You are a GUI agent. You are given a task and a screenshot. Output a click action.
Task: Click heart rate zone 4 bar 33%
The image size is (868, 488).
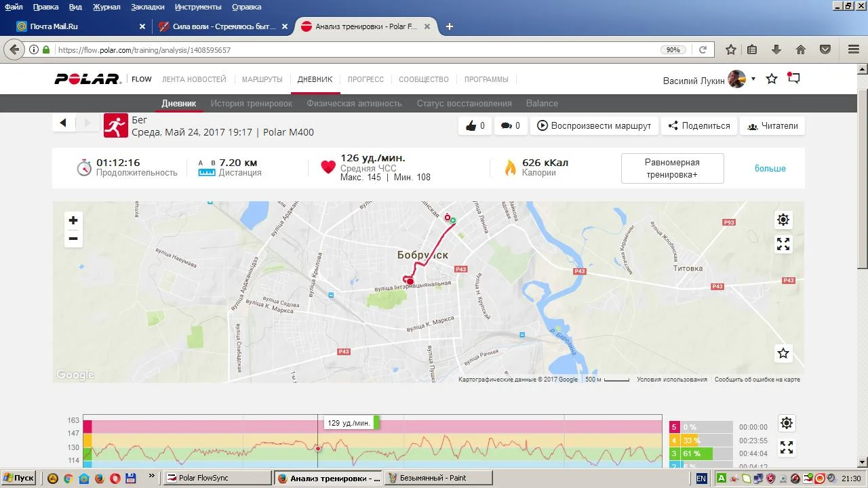(x=701, y=441)
